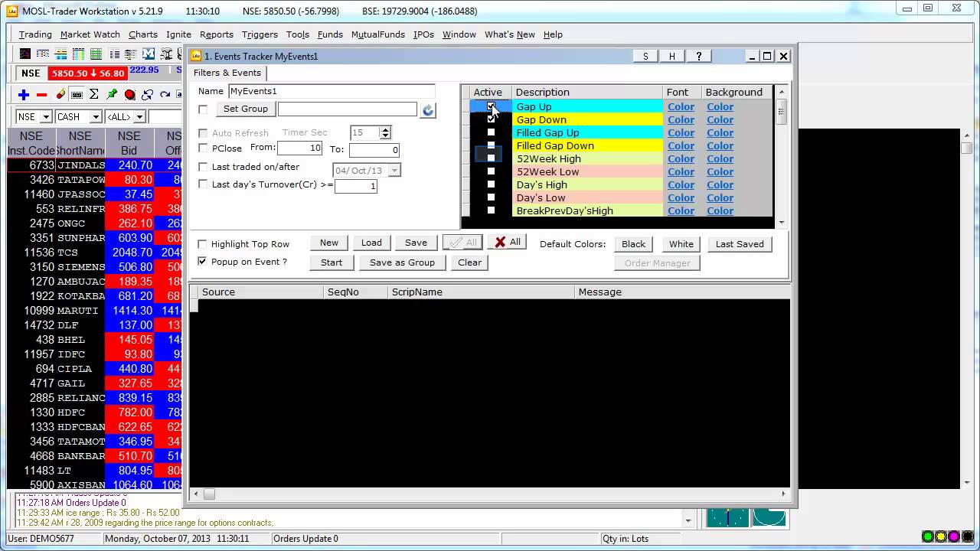Click the dark terminal-screen toolbar icon
This screenshot has height=551, width=980.
click(25, 54)
